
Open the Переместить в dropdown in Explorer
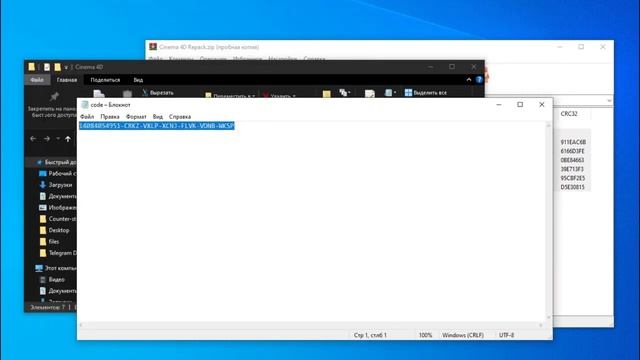click(229, 96)
